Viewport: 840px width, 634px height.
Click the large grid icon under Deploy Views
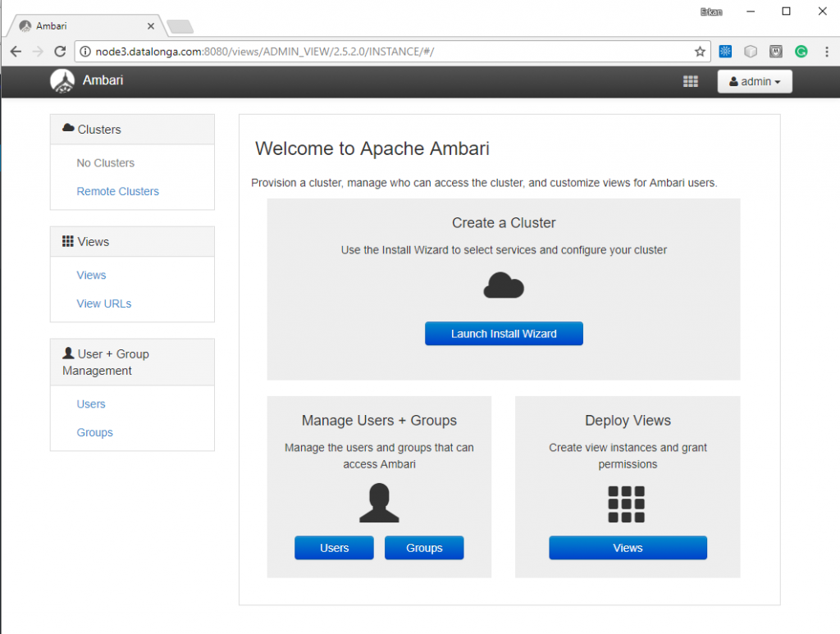pyautogui.click(x=626, y=504)
